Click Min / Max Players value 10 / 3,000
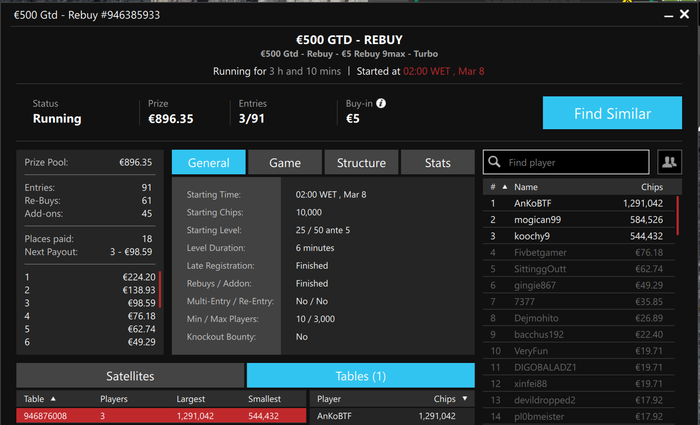Viewport: 700px width, 425px height. [315, 319]
